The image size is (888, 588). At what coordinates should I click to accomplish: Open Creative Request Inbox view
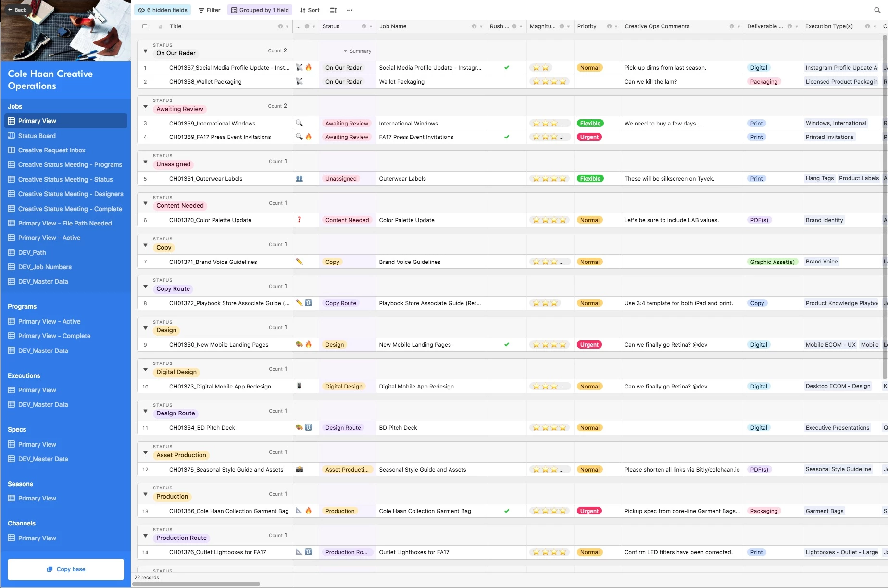tap(51, 150)
